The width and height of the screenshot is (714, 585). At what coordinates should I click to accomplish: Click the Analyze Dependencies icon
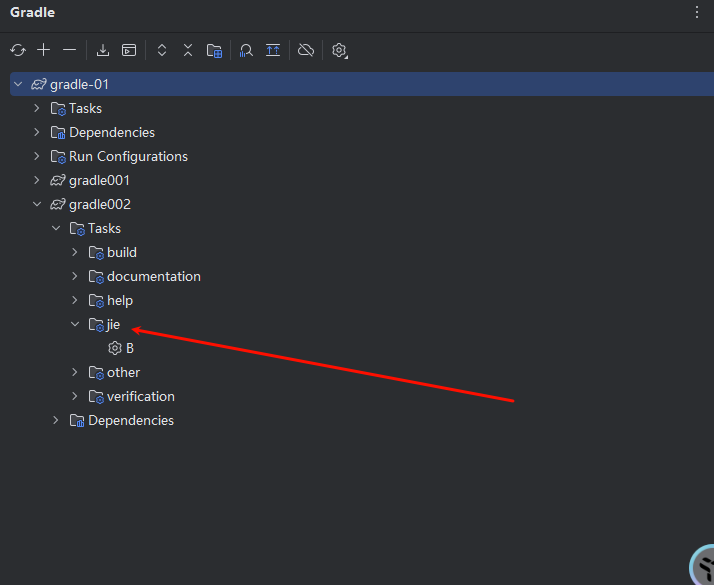(246, 51)
